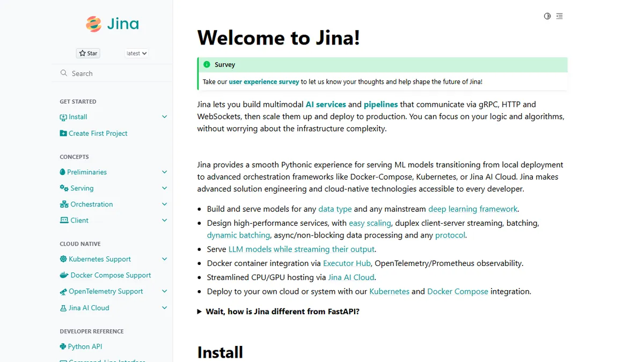Expand the Preliminaries section chevron
644x362 pixels.
pos(164,172)
